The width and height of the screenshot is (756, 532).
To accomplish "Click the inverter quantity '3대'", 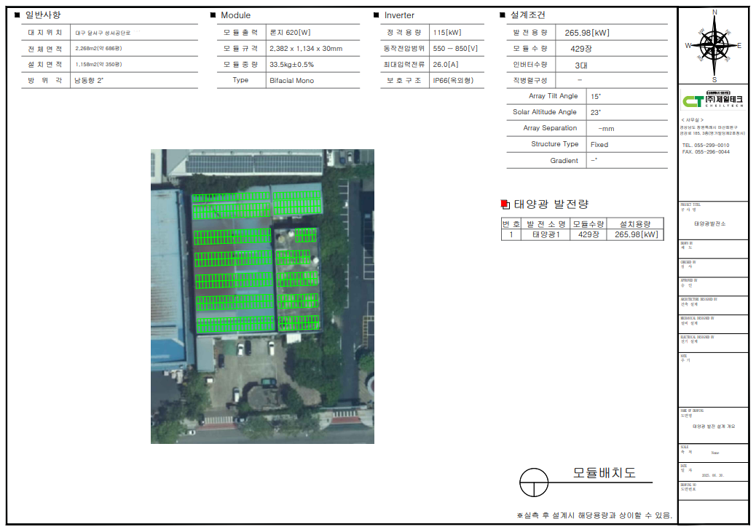I will click(581, 65).
